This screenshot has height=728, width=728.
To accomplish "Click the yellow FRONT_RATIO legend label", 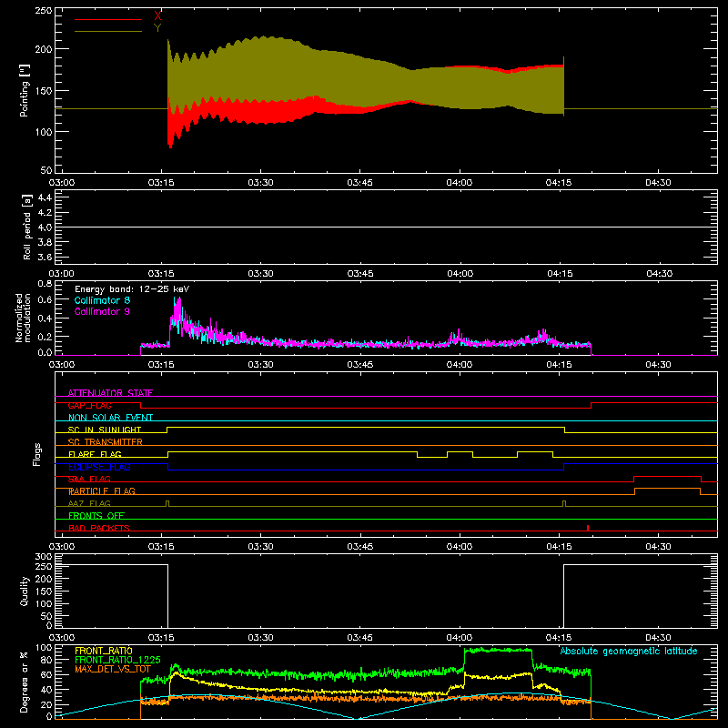I will tap(104, 651).
